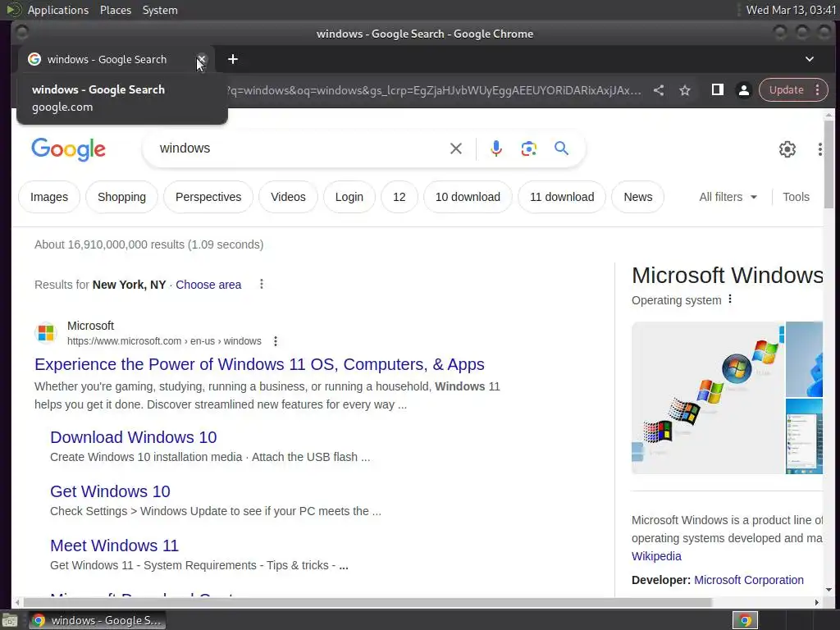Click show desktop icon in bottom panel
840x630 pixels.
(x=10, y=620)
